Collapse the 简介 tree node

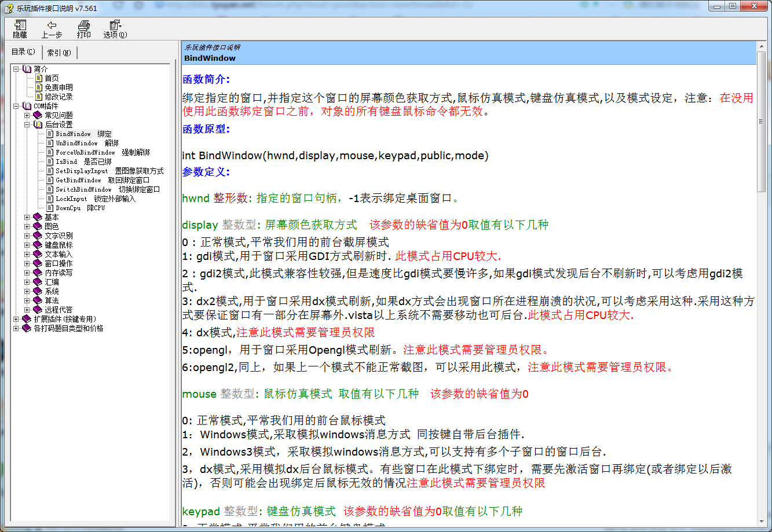coord(16,69)
